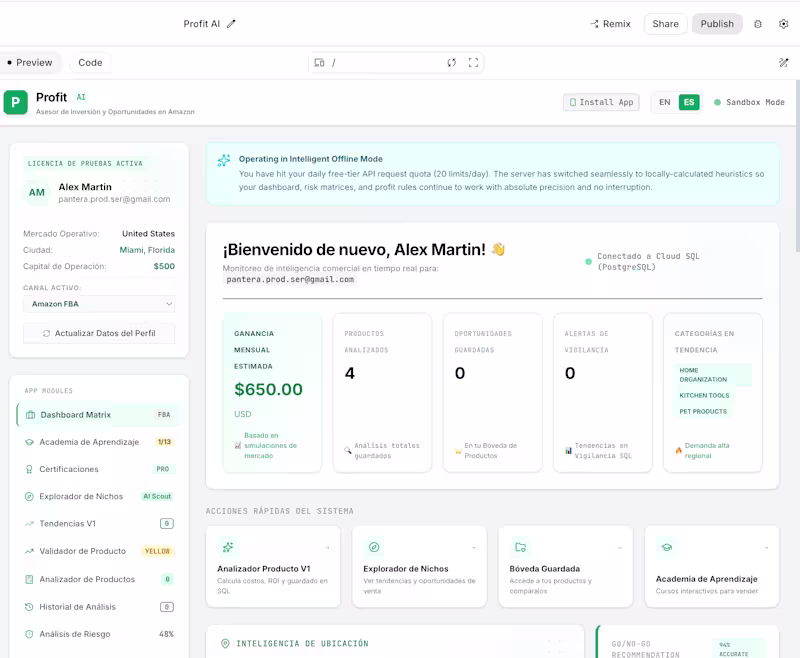The width and height of the screenshot is (800, 658).
Task: Open Análisis de Riesgo module
Action: coord(99,634)
